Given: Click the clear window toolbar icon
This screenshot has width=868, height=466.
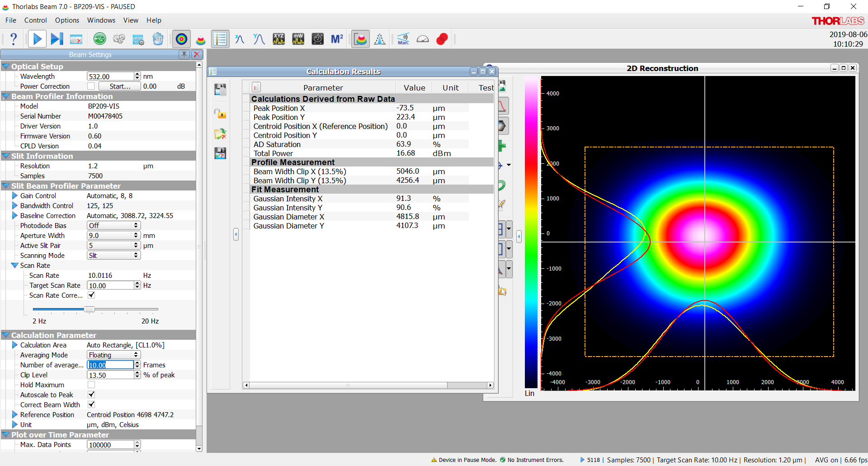Looking at the screenshot, I should point(76,39).
